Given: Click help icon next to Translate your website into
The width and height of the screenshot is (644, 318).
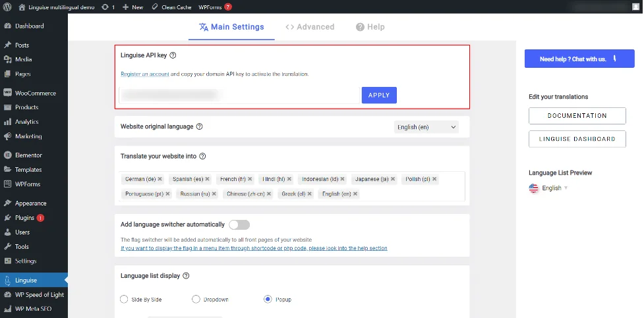Looking at the screenshot, I should [202, 156].
